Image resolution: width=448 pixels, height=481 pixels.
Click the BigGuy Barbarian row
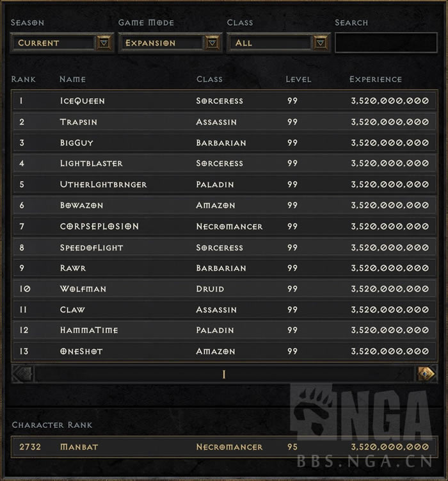click(x=223, y=143)
